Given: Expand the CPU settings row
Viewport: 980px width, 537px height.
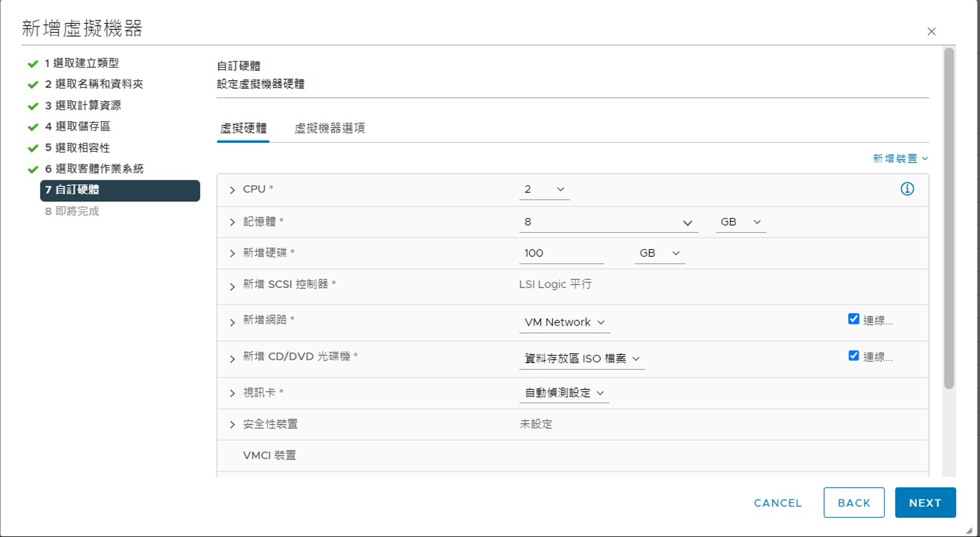Looking at the screenshot, I should tap(232, 190).
